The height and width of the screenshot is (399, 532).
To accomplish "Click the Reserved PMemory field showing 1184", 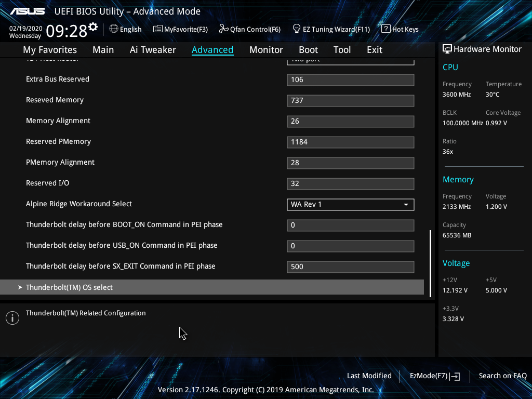I will pyautogui.click(x=351, y=142).
